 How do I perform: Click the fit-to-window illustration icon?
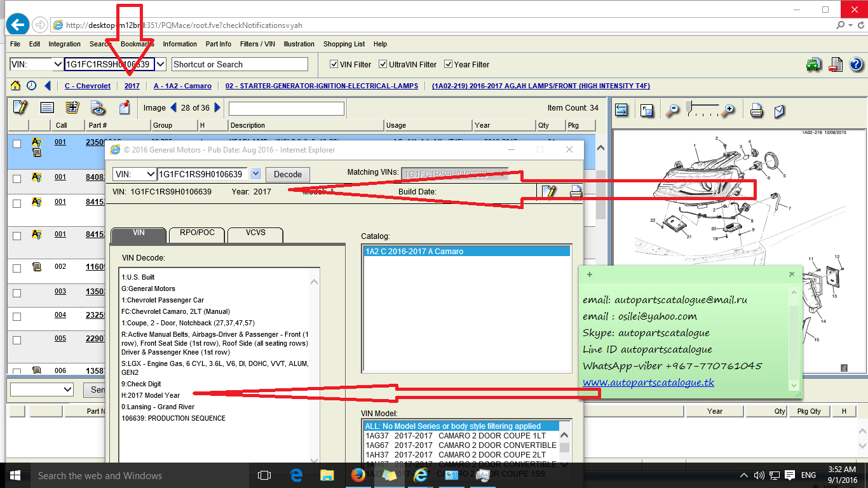(x=647, y=111)
